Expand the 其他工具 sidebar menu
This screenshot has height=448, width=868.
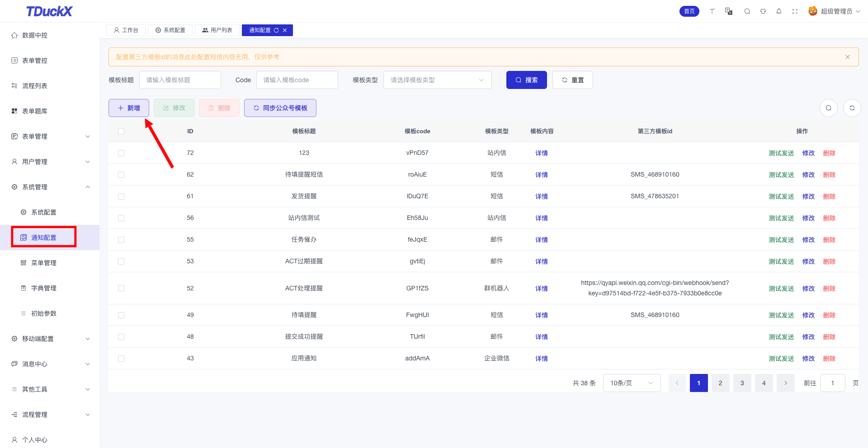pyautogui.click(x=50, y=389)
